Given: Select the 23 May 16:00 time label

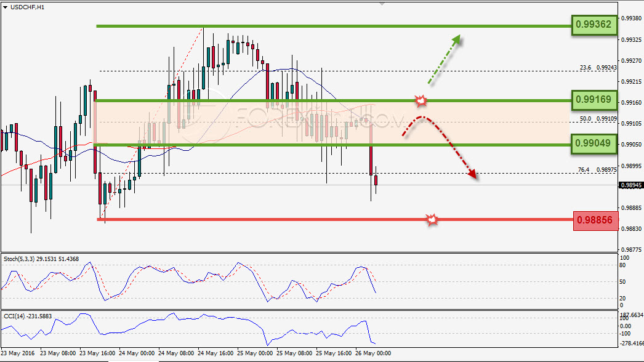Looking at the screenshot, I should pyautogui.click(x=97, y=353).
